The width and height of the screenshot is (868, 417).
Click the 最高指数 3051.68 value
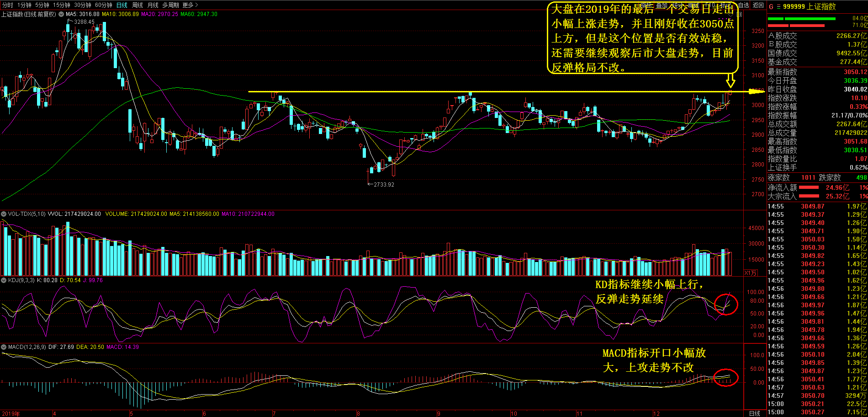[x=855, y=141]
